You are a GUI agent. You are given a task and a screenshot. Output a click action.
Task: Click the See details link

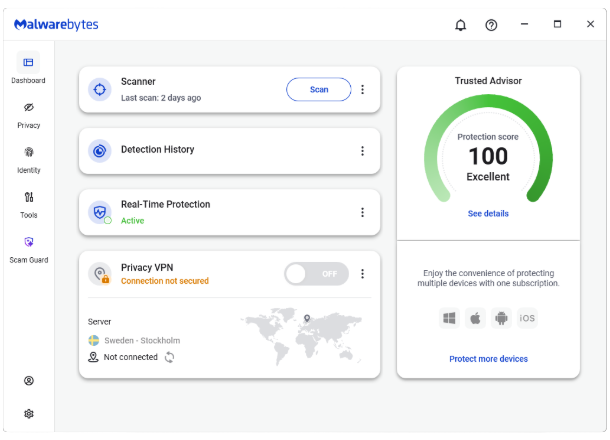[488, 214]
